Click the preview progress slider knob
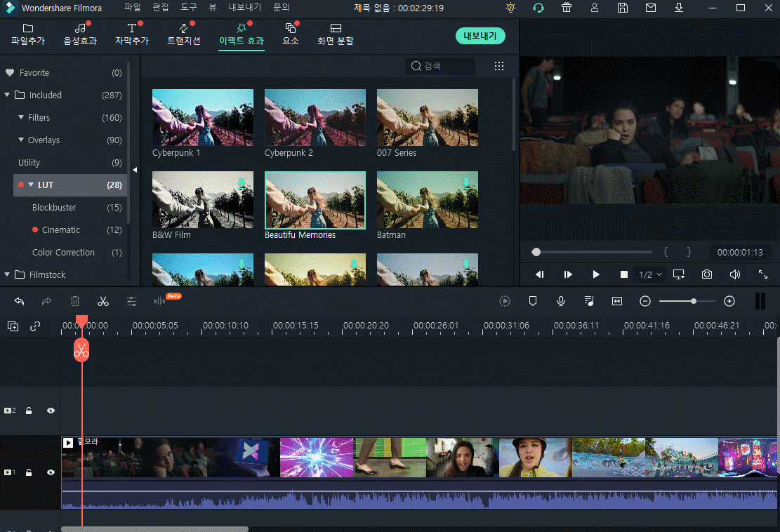780x532 pixels. [536, 252]
